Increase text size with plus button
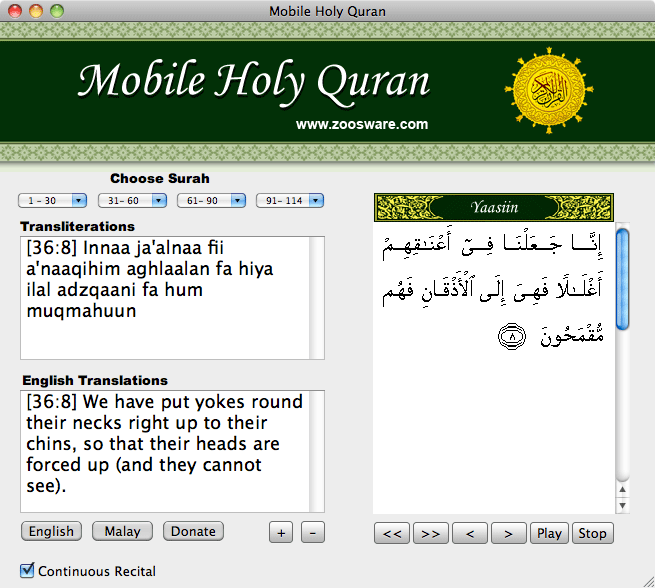The width and height of the screenshot is (655, 588). click(x=281, y=532)
